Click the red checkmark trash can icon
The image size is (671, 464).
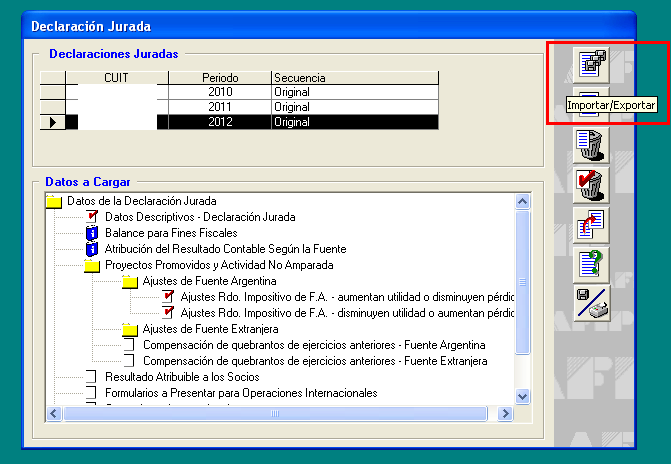point(589,185)
